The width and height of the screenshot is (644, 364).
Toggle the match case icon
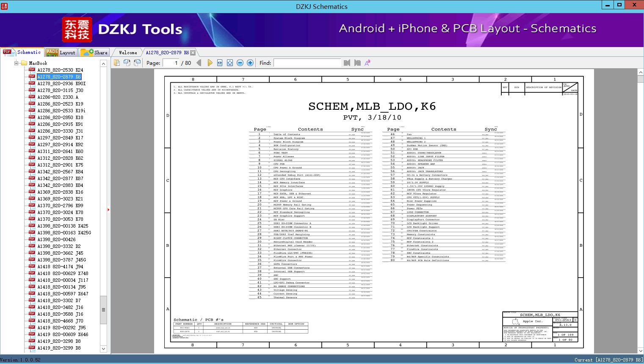pyautogui.click(x=368, y=63)
